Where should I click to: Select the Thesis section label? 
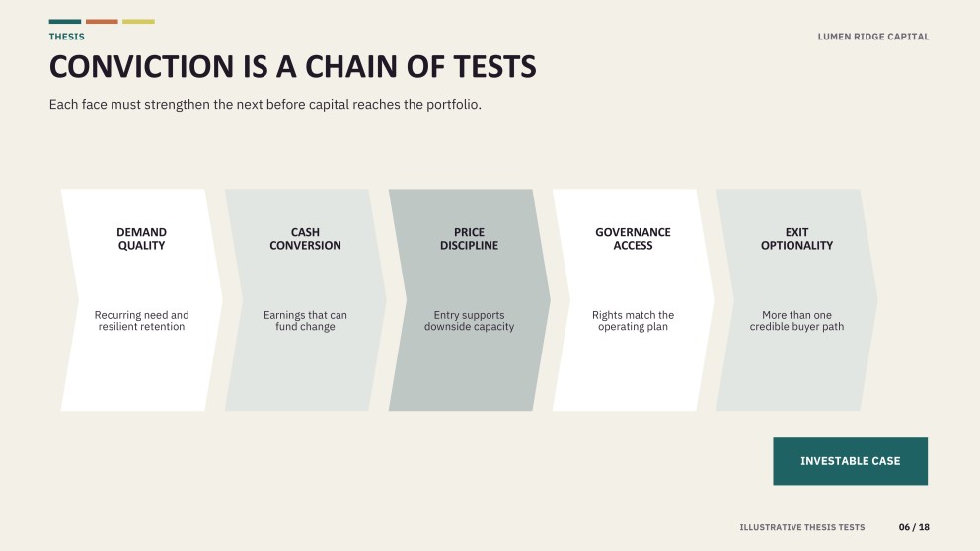(x=67, y=37)
